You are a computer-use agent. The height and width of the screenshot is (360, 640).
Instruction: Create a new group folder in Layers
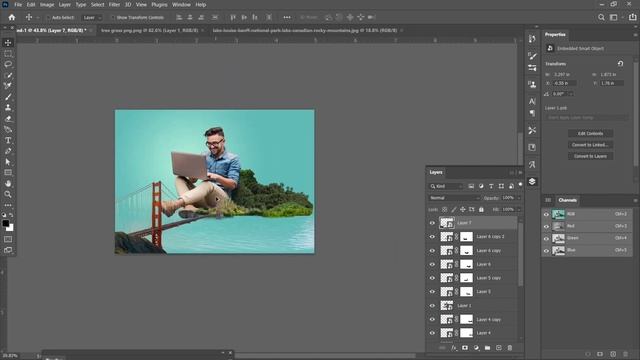point(487,348)
